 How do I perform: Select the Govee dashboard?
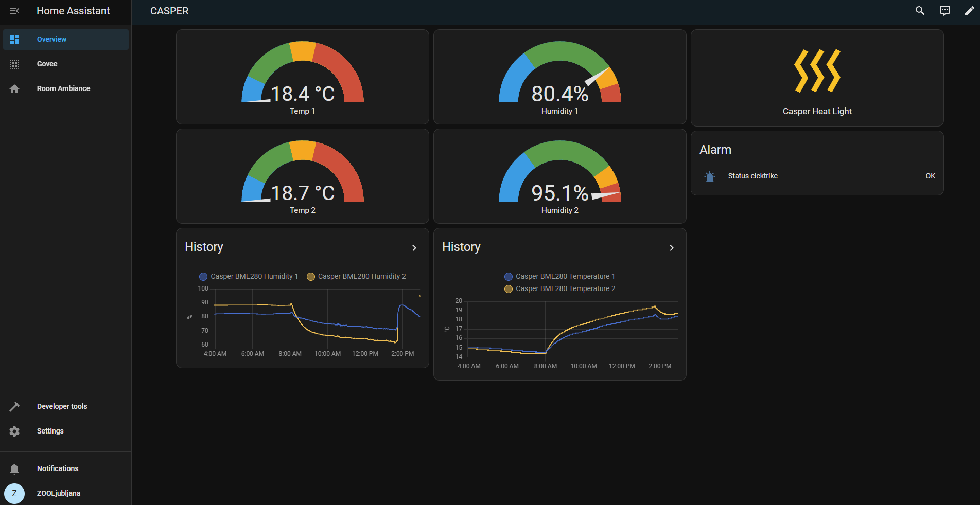[47, 64]
